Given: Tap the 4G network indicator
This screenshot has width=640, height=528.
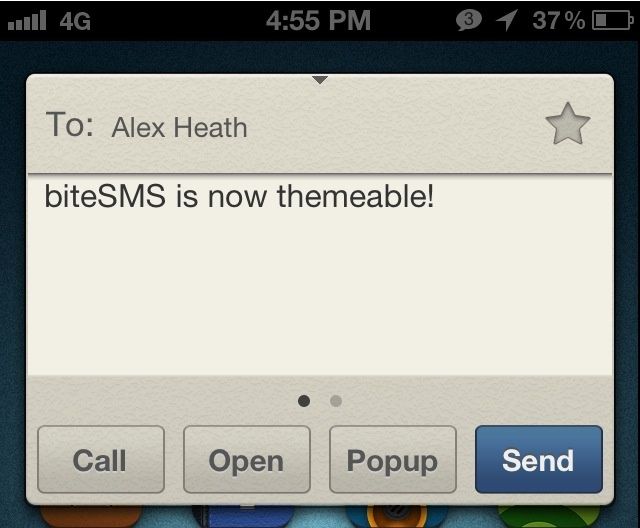Looking at the screenshot, I should coord(75,21).
